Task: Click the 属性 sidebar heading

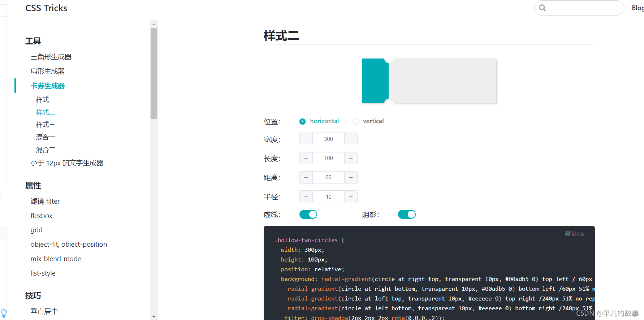Action: pyautogui.click(x=33, y=186)
